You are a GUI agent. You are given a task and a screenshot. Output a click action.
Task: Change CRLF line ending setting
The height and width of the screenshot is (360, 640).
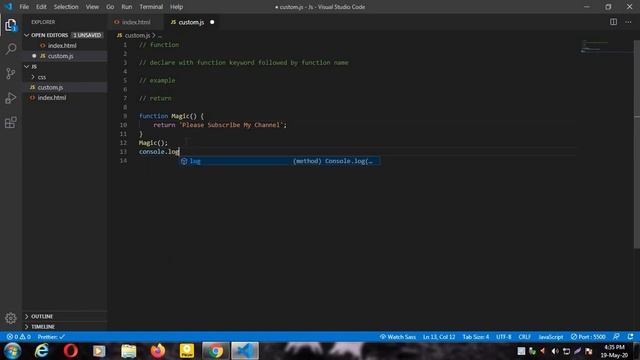pos(524,337)
